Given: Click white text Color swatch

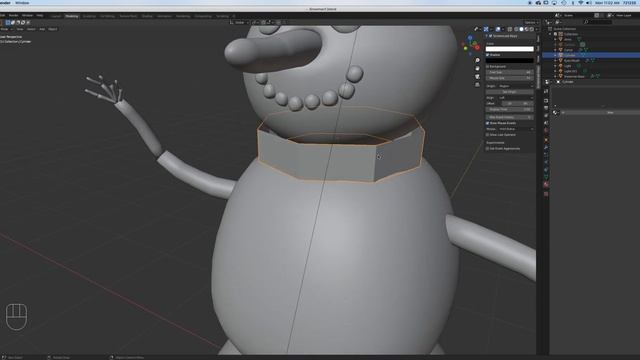Looking at the screenshot, I should click(x=509, y=49).
